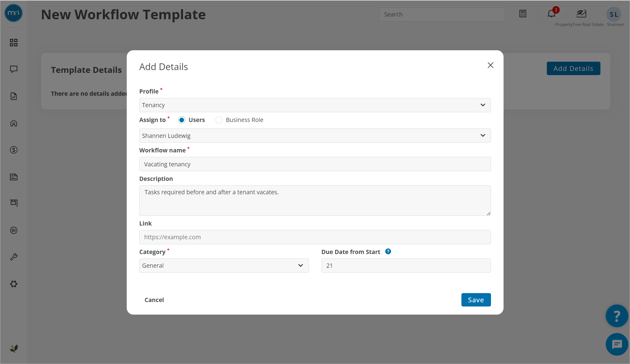Image resolution: width=630 pixels, height=364 pixels.
Task: Click the New Workflow Template page title
Action: click(x=123, y=15)
